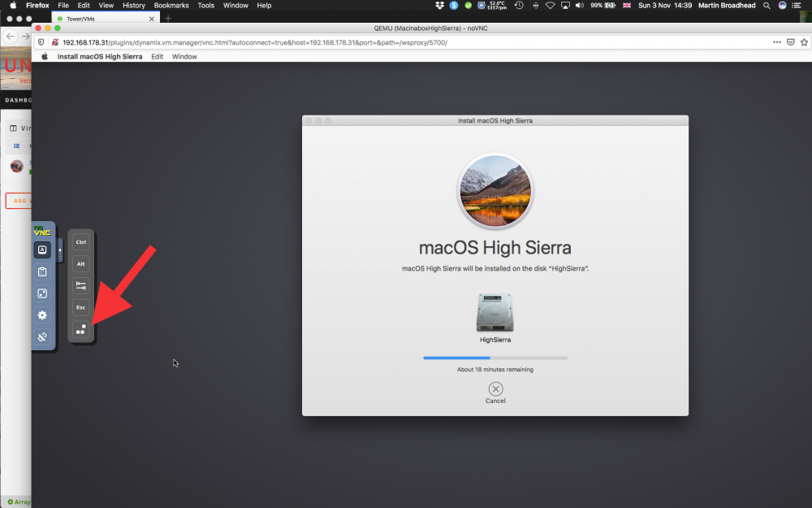Open the macOS Apple menu
812x508 pixels.
13,5
